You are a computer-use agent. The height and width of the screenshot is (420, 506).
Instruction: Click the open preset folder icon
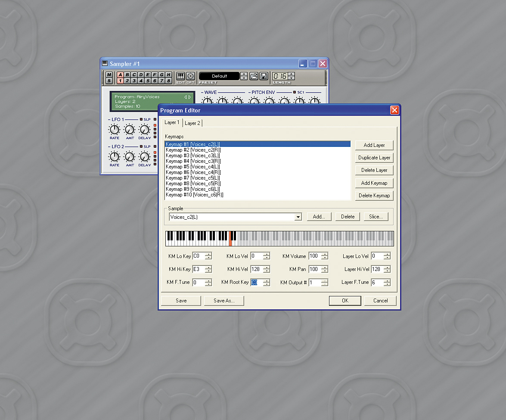click(x=254, y=76)
